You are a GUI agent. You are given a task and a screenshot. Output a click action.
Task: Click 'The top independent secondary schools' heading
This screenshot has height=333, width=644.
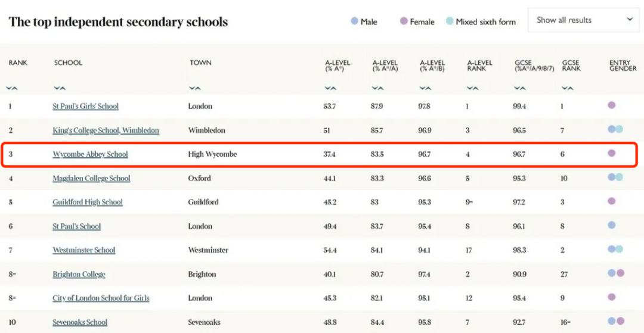pos(118,21)
